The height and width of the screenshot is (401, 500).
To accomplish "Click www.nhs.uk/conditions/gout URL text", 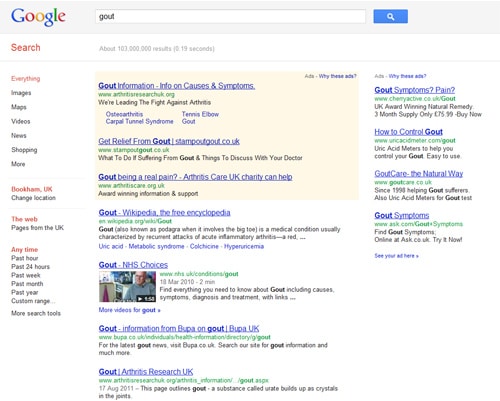I will pyautogui.click(x=199, y=274).
